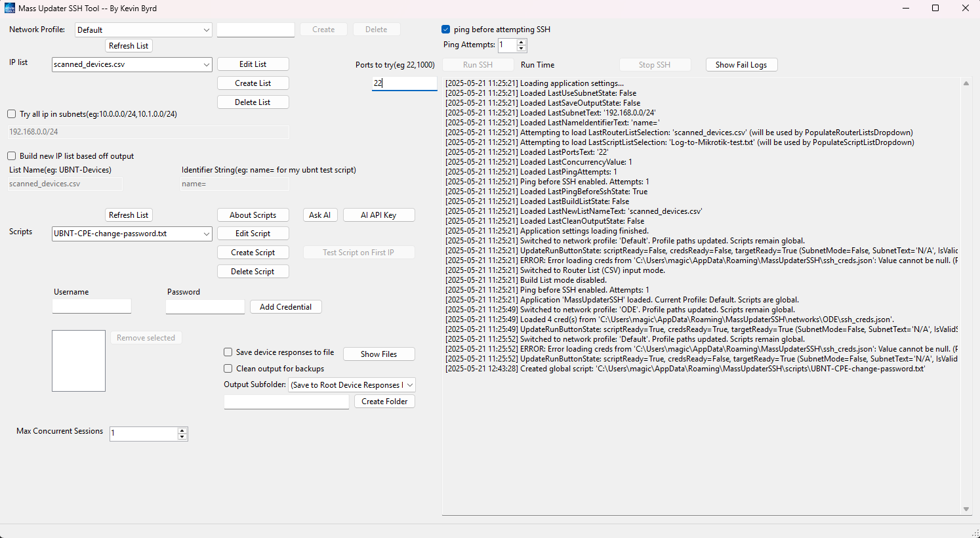This screenshot has width=980, height=538.
Task: Open the AI API Key dialog
Action: coord(378,215)
